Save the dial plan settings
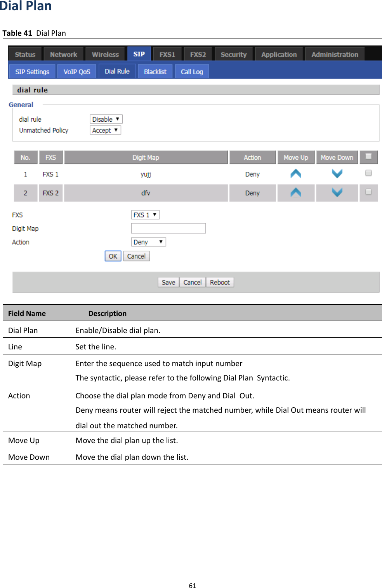The width and height of the screenshot is (382, 588). 168,282
